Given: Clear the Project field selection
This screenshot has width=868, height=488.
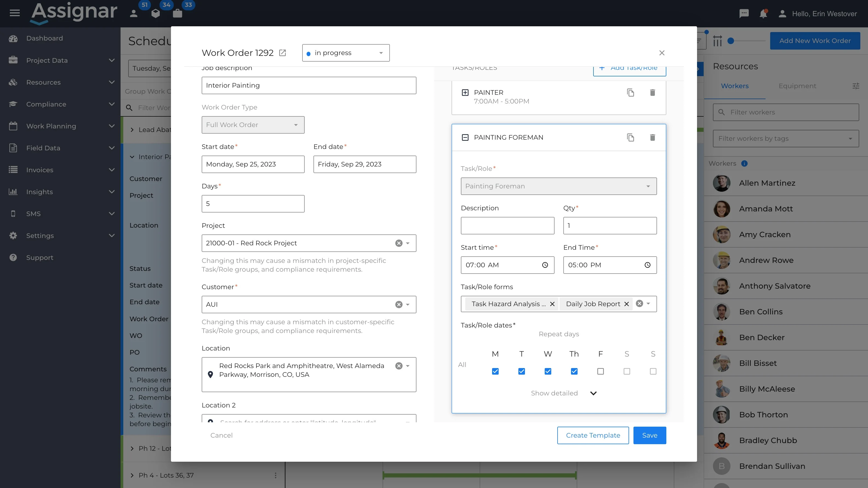Looking at the screenshot, I should click(x=399, y=243).
